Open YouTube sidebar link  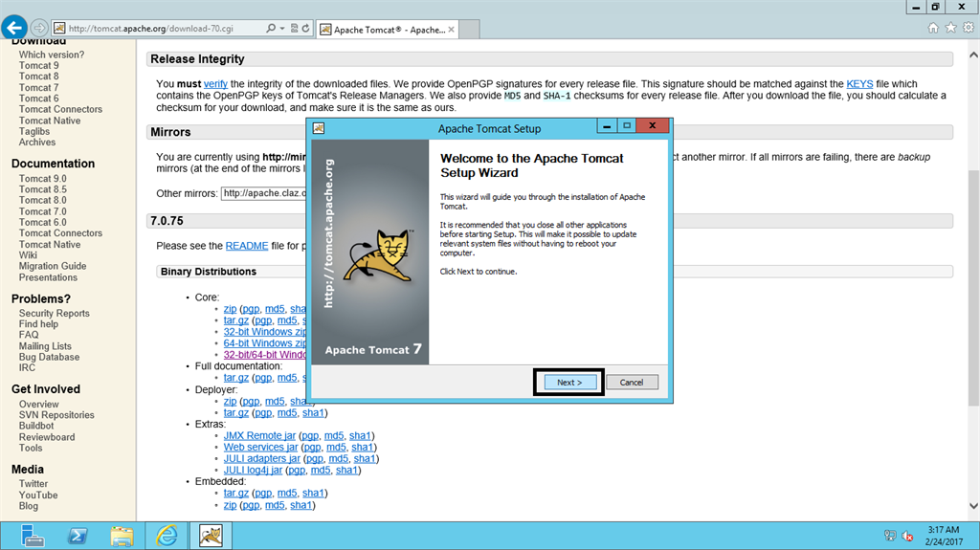pyautogui.click(x=38, y=495)
